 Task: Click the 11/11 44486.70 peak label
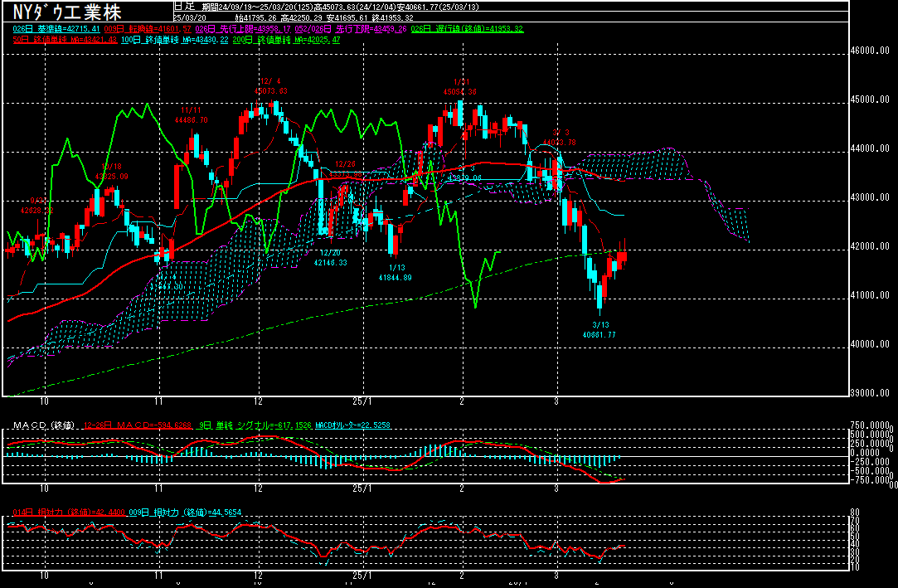coord(192,115)
